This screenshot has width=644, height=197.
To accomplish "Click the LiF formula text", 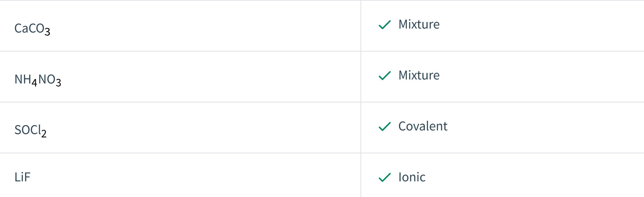I will click(22, 177).
